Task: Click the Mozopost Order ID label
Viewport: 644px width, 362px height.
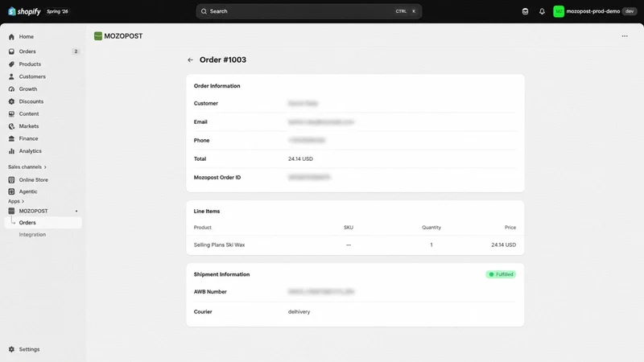Action: click(217, 177)
